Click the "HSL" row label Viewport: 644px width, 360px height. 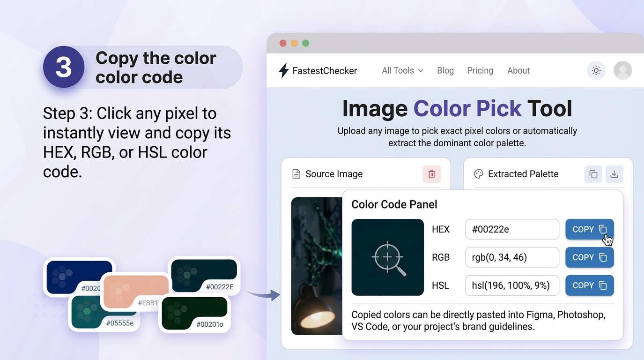(x=440, y=285)
